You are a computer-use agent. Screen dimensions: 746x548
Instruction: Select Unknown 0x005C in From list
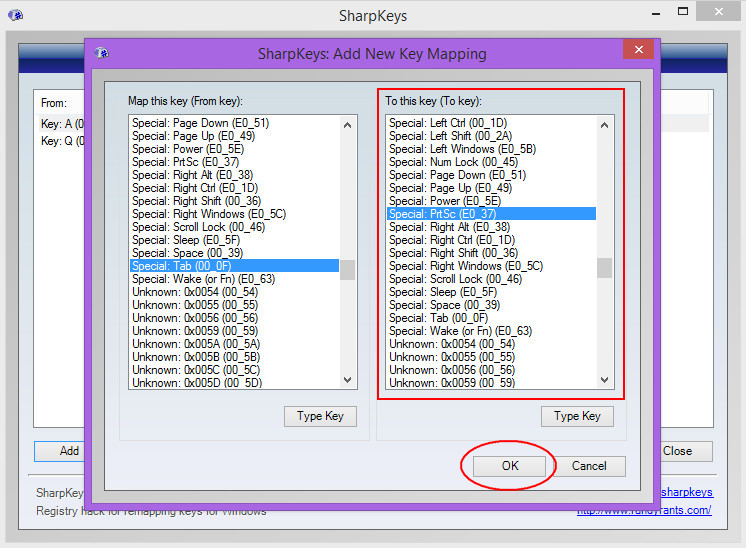(x=234, y=370)
